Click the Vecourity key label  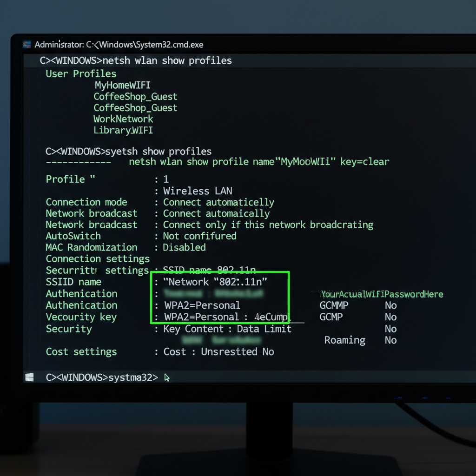coord(81,317)
